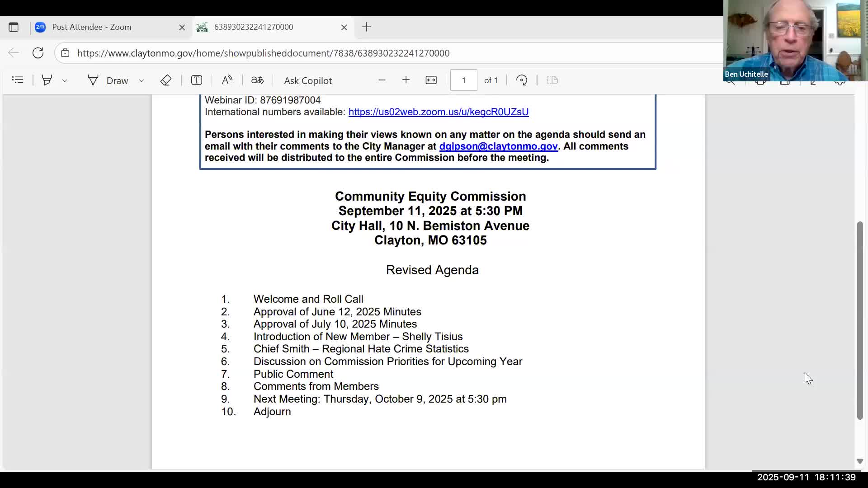
Task: Click the claytonmo.gov address bar URL
Action: click(x=263, y=53)
